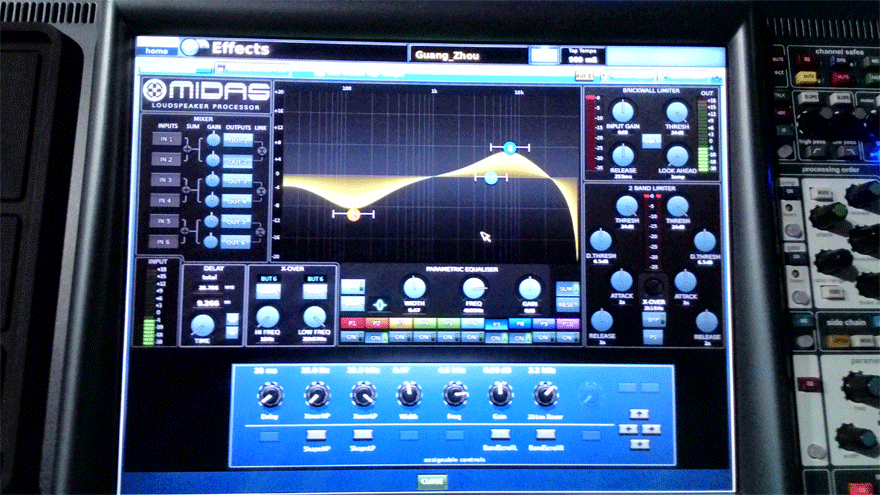Image resolution: width=880 pixels, height=495 pixels.
Task: Toggle ON under band P2
Action: (376, 338)
